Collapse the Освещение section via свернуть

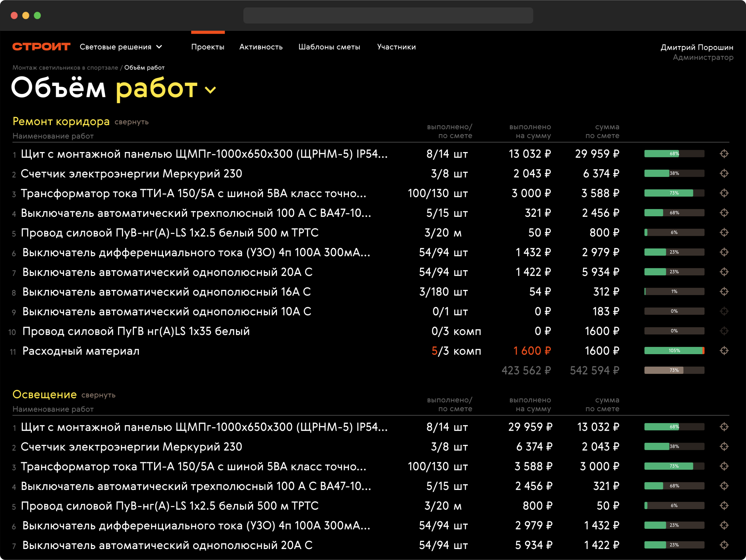(x=98, y=395)
